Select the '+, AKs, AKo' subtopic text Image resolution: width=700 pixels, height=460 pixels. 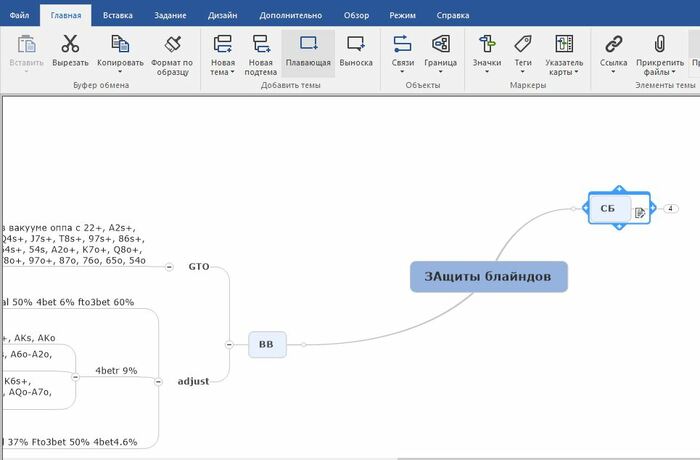click(x=28, y=338)
